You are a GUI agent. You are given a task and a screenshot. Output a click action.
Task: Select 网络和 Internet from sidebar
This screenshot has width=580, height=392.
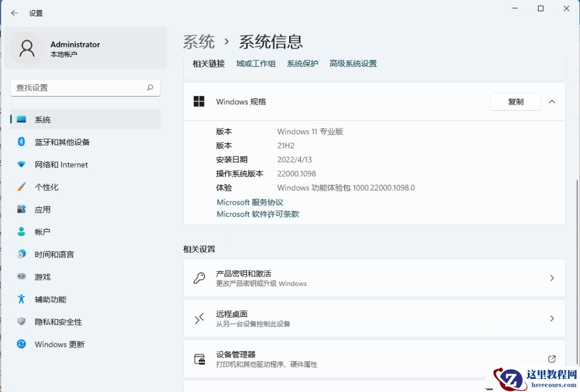pos(62,164)
